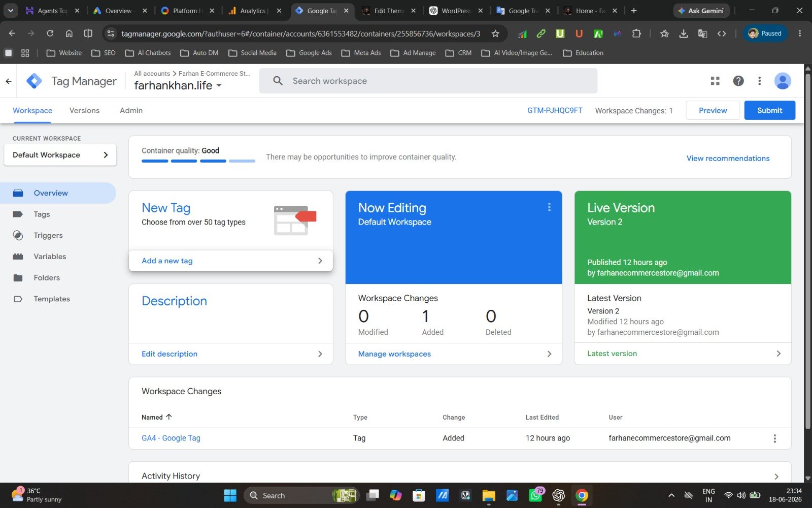Click View recommendations link
Viewport: 812px width, 508px height.
[x=728, y=158]
